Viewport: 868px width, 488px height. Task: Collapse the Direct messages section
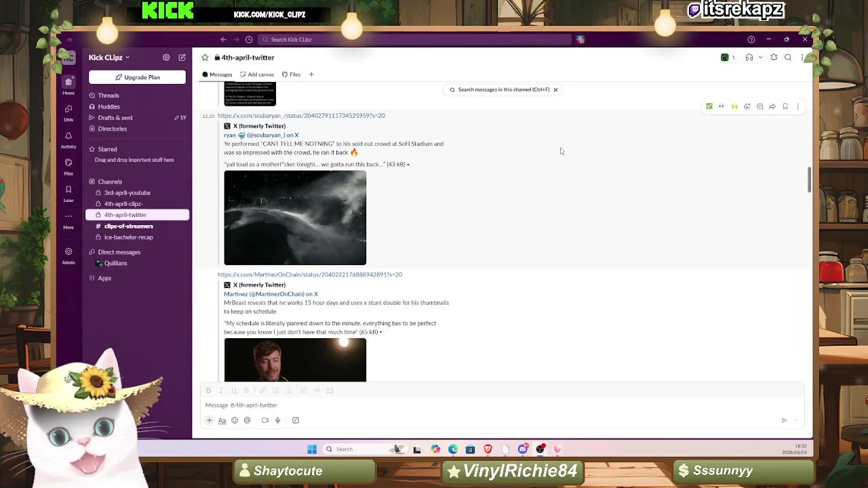pos(119,252)
